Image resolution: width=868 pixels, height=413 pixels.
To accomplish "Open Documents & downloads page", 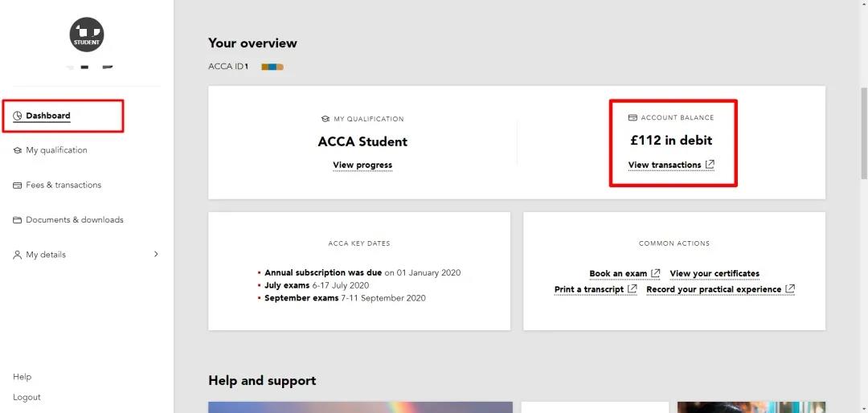I will 75,219.
